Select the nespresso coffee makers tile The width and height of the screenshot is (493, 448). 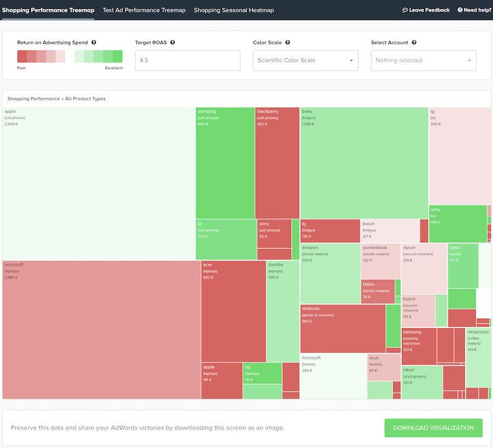pyautogui.click(x=479, y=358)
